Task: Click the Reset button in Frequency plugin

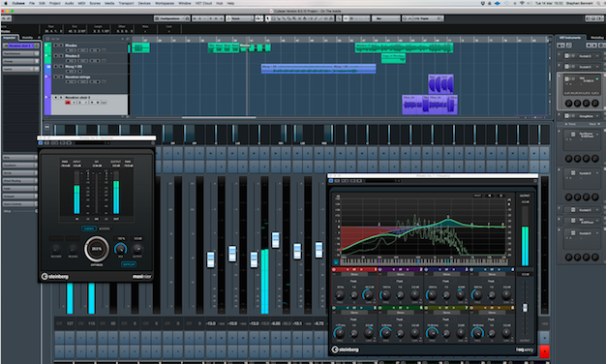Action: tap(477, 196)
